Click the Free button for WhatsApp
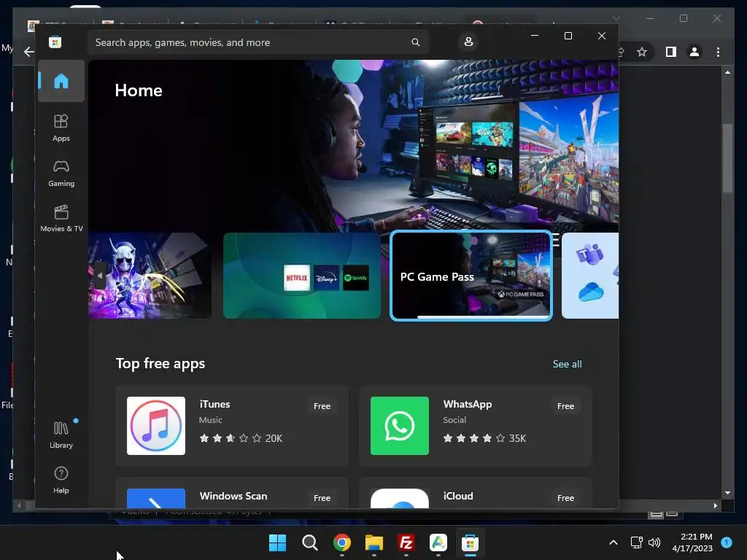Image resolution: width=747 pixels, height=560 pixels. (x=565, y=406)
